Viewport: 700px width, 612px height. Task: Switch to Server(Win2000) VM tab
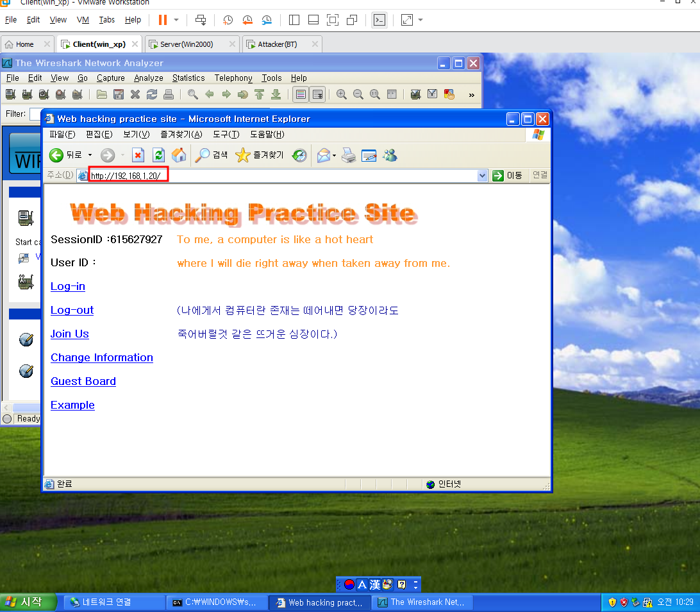192,44
